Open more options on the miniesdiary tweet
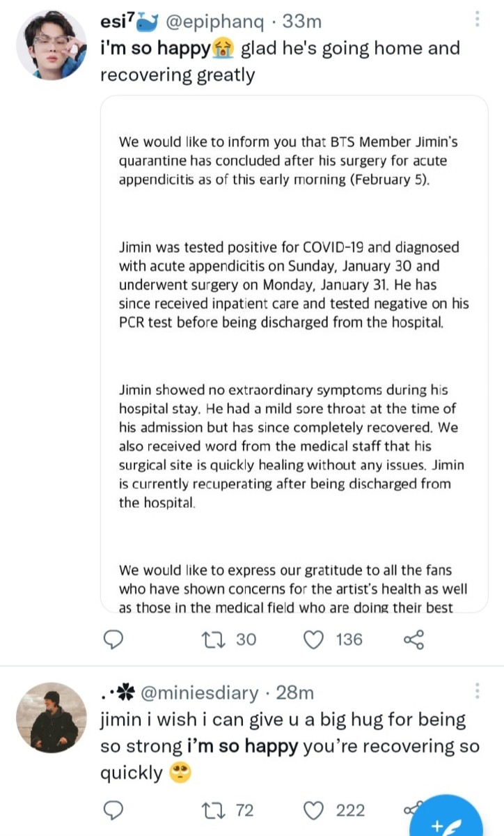The image size is (504, 836). [x=478, y=691]
